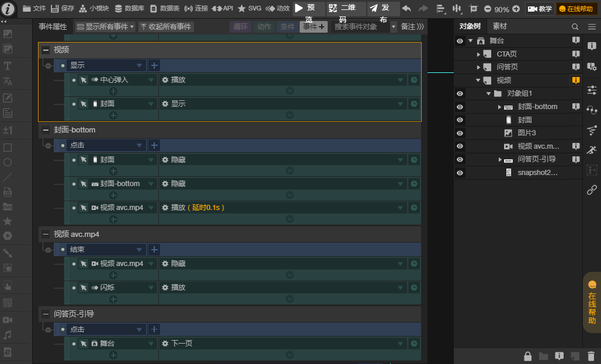Click the undo arrow icon
Viewport: 601px width, 364px height.
[407, 8]
